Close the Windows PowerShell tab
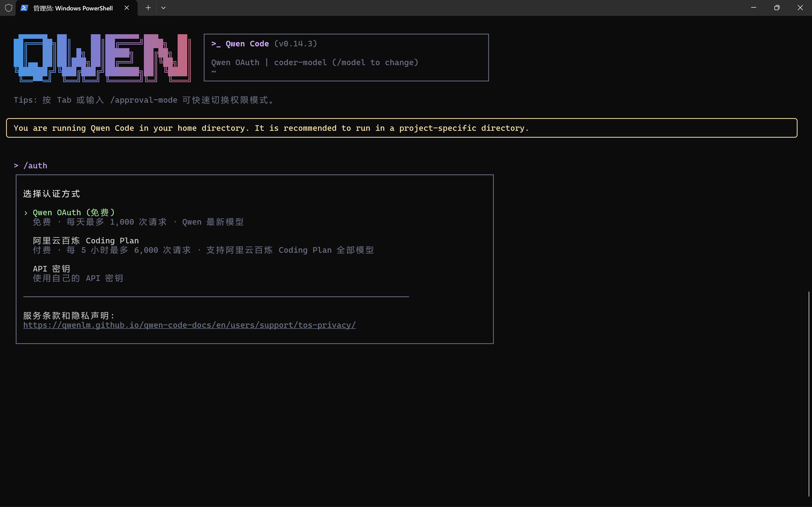Screen dimensions: 812x507 pyautogui.click(x=127, y=8)
